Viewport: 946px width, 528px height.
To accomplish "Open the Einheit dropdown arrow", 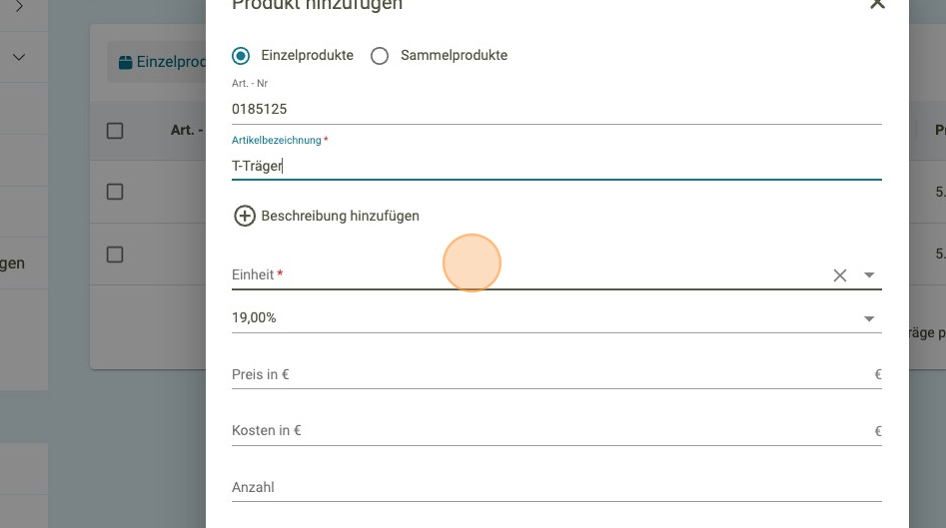I will coord(869,275).
